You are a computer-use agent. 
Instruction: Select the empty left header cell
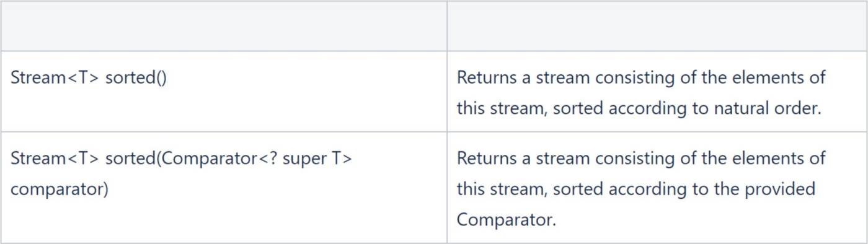click(x=224, y=26)
